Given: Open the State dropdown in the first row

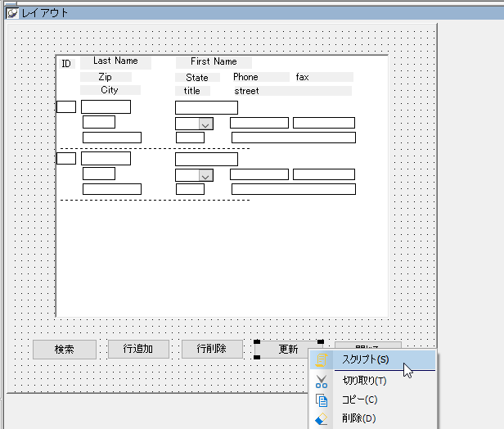Looking at the screenshot, I should pos(206,124).
